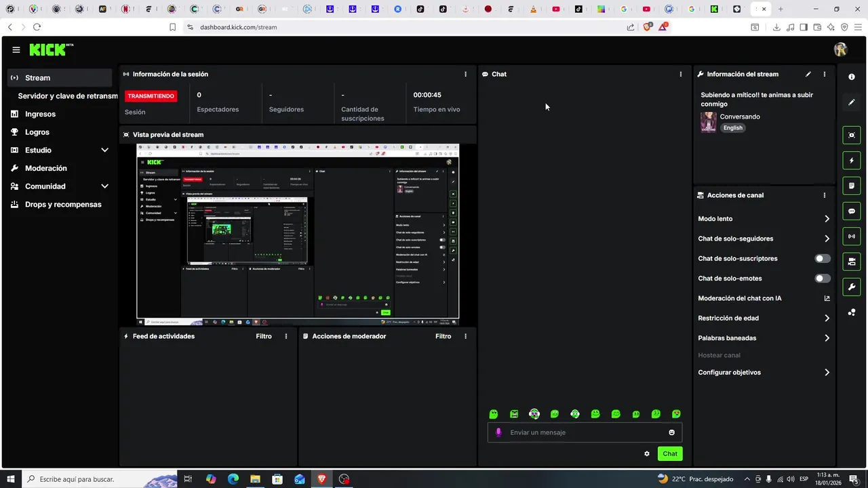This screenshot has width=868, height=488.
Task: Click the info icon in the right sidebar
Action: click(x=852, y=77)
